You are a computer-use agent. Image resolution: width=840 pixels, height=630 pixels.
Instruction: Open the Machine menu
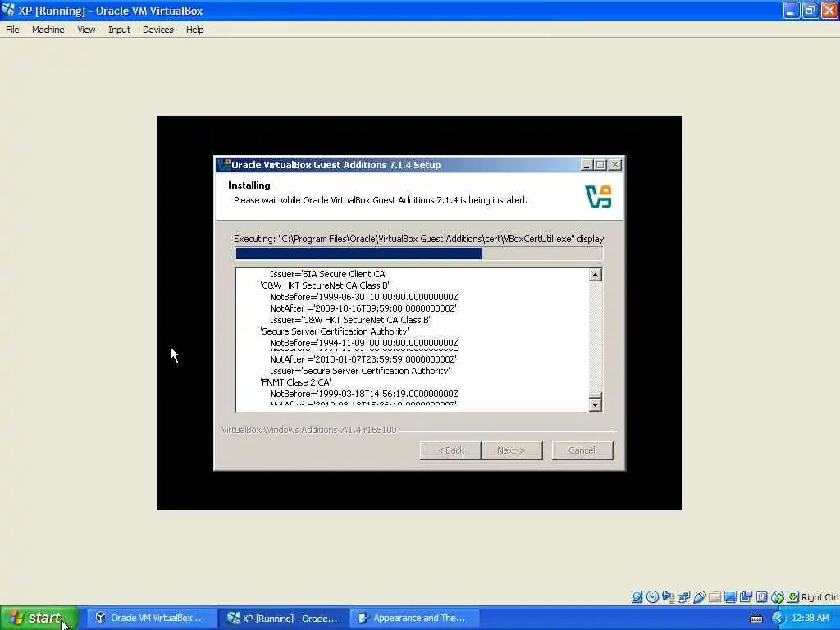pos(48,30)
